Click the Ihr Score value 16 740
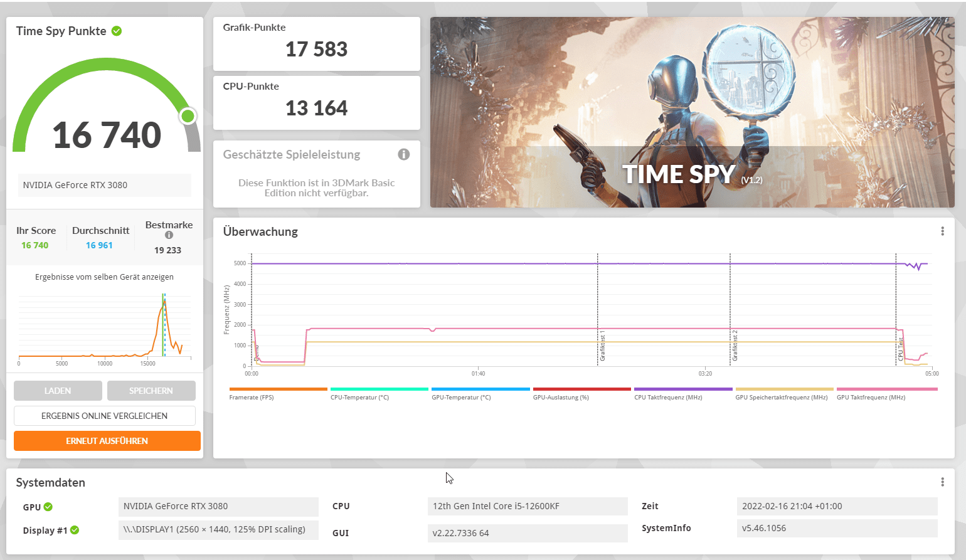This screenshot has width=966, height=560. [34, 245]
